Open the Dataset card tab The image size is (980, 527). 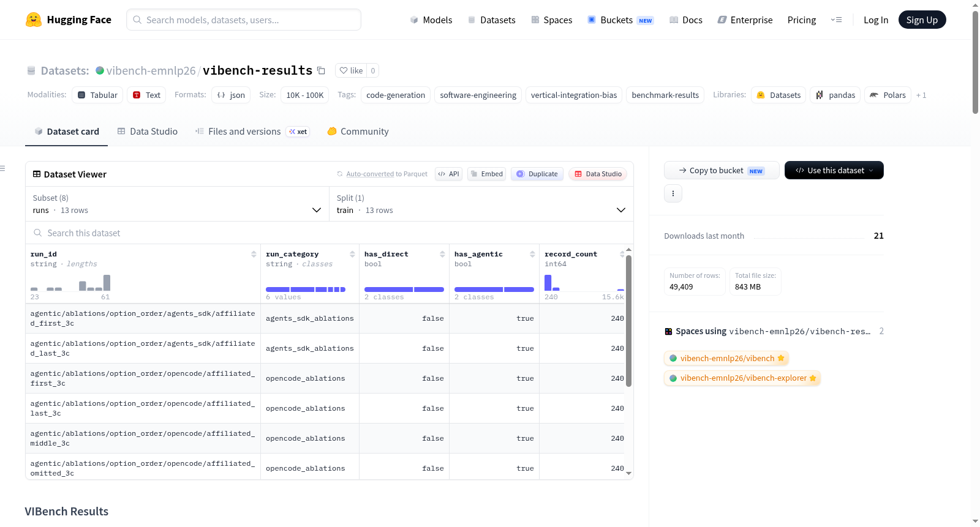[x=66, y=132]
